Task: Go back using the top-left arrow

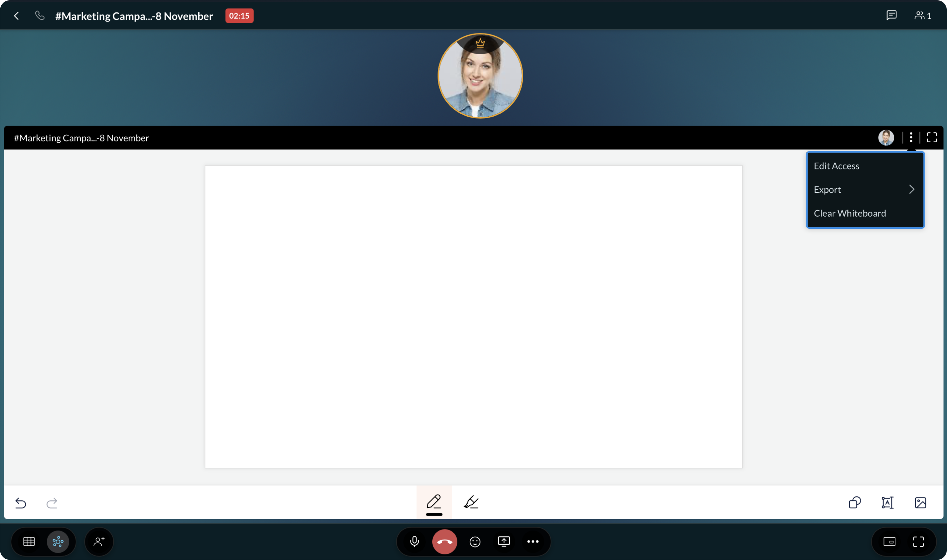Action: [x=16, y=16]
